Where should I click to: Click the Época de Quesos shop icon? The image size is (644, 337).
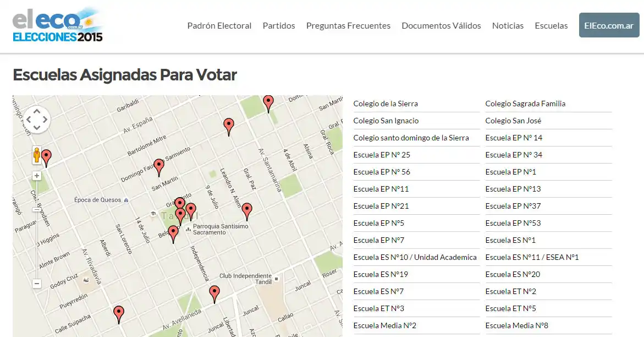[x=126, y=200]
